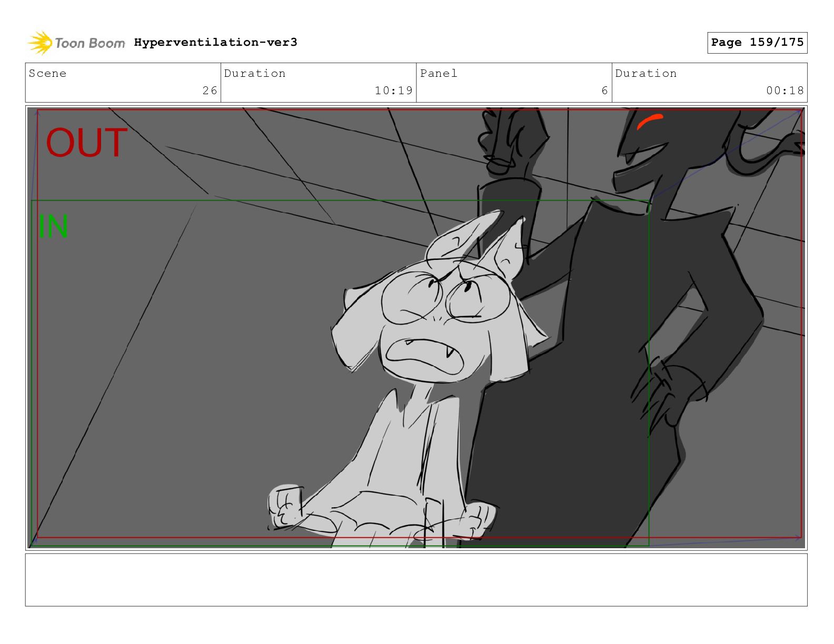Click the storyboard panel drawing
834x644 pixels.
(416, 328)
